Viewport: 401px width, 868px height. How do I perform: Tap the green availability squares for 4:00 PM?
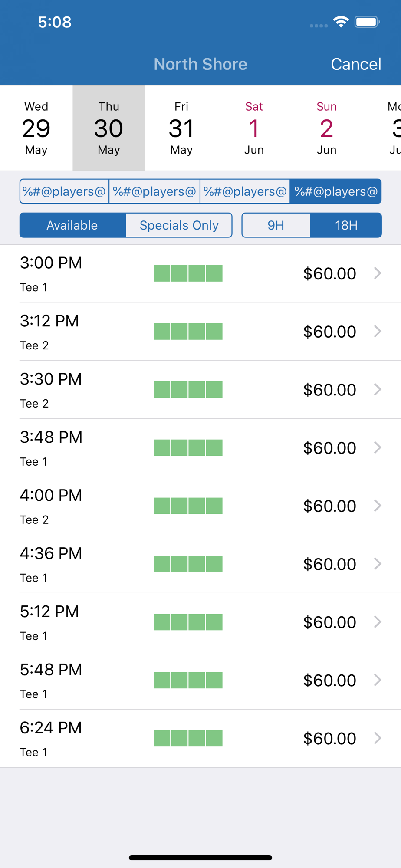point(188,506)
